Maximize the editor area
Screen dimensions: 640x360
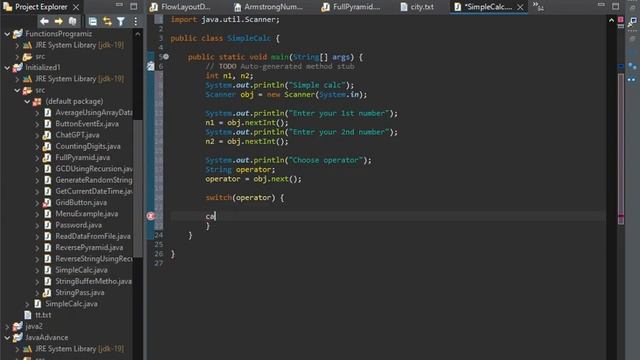pos(616,6)
